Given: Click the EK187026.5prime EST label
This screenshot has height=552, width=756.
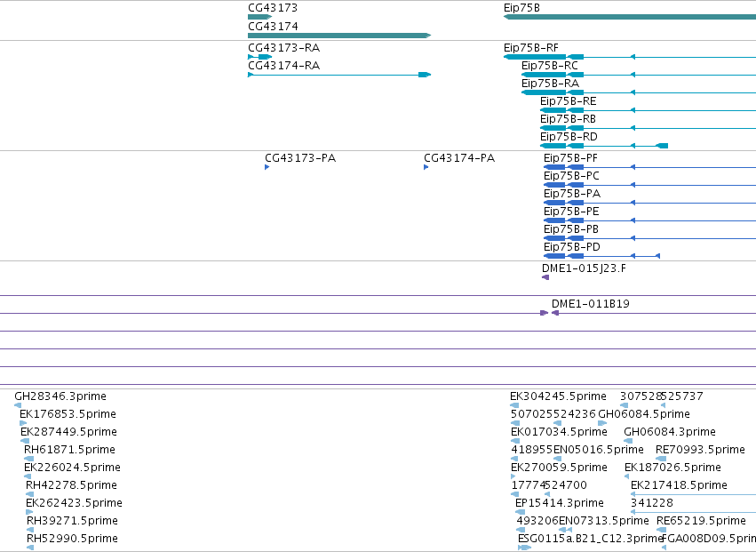Looking at the screenshot, I should 673,468.
